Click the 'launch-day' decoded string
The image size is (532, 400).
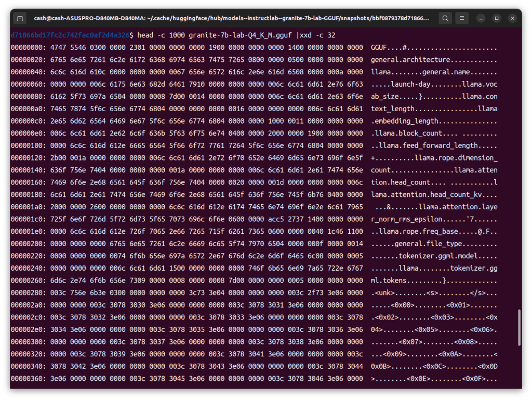413,84
